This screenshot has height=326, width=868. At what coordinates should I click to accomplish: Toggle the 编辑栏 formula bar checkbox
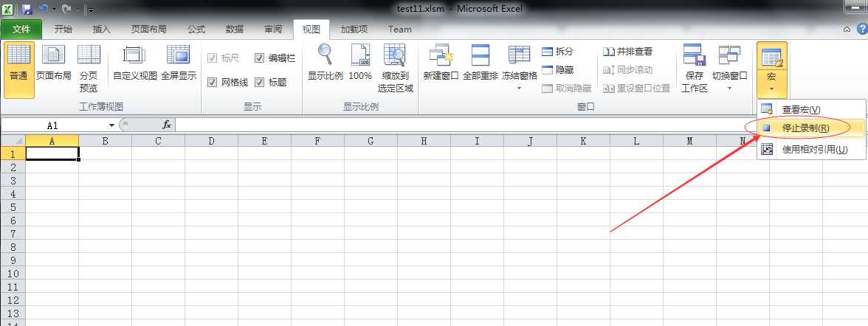[x=259, y=58]
